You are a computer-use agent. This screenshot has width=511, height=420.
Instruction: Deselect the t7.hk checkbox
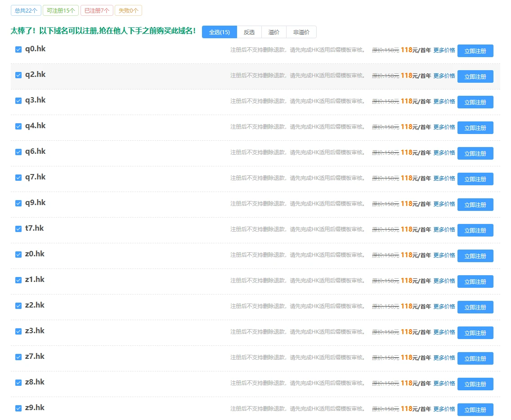[x=18, y=229]
